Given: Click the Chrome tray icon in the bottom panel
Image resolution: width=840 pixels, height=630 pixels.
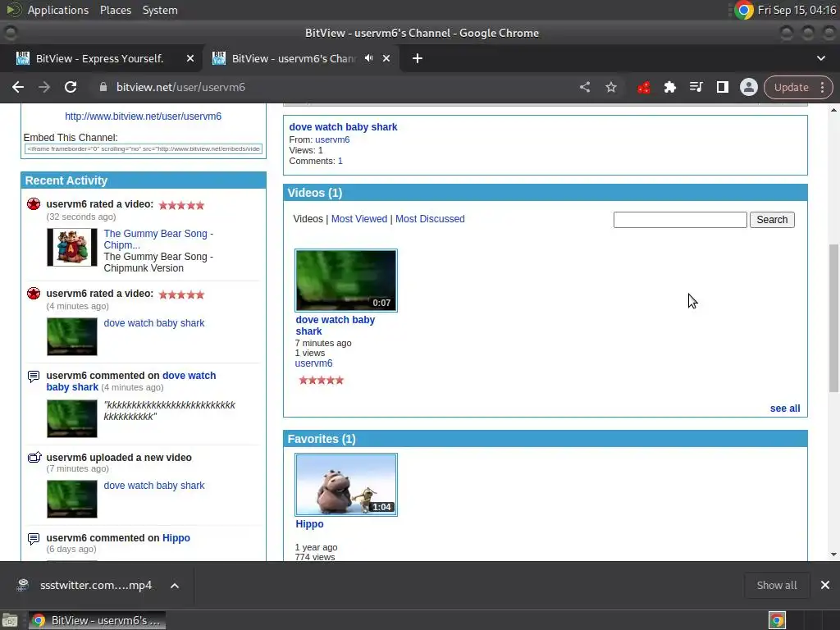Looking at the screenshot, I should [x=778, y=620].
